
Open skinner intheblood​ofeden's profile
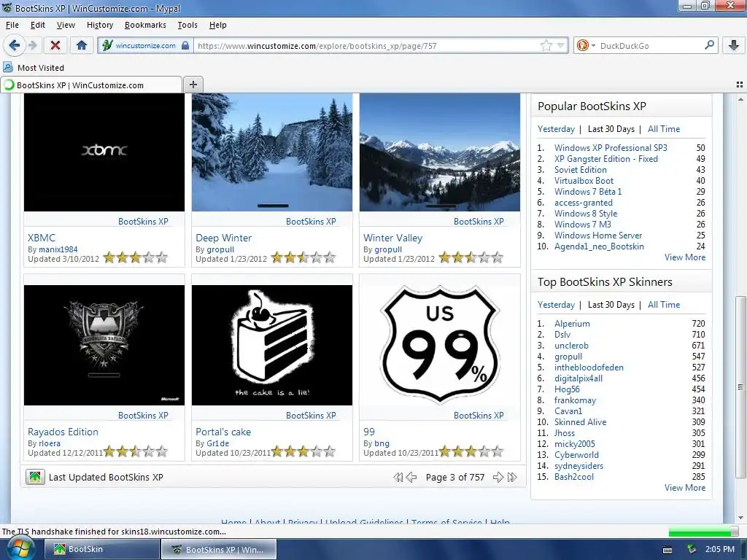tap(589, 367)
